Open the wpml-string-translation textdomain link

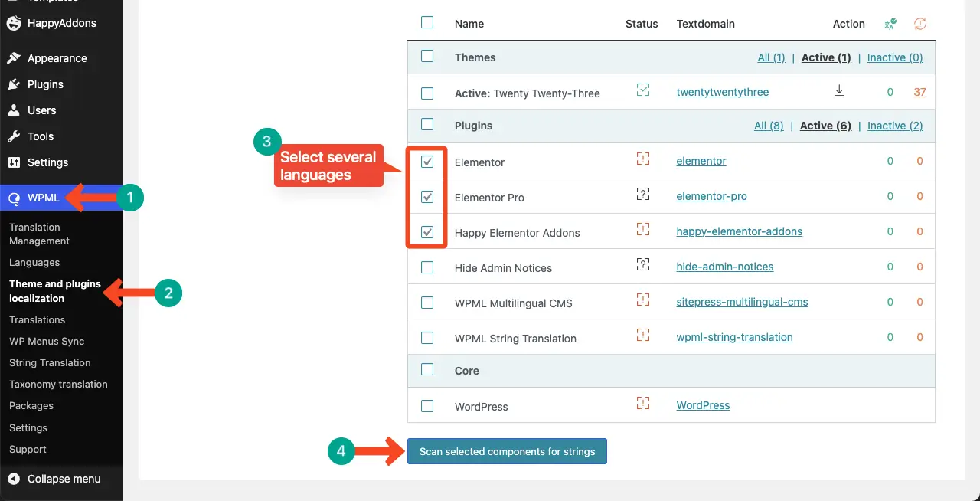pos(735,337)
